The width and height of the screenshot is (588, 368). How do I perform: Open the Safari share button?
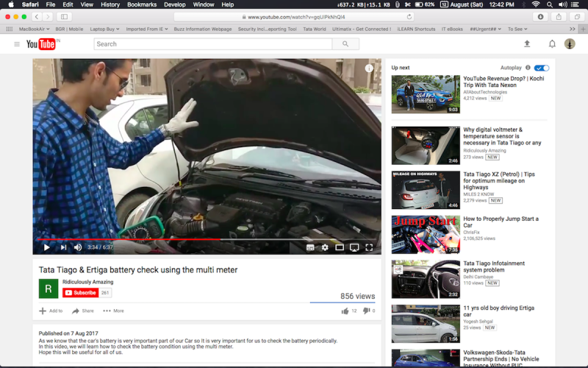point(559,16)
